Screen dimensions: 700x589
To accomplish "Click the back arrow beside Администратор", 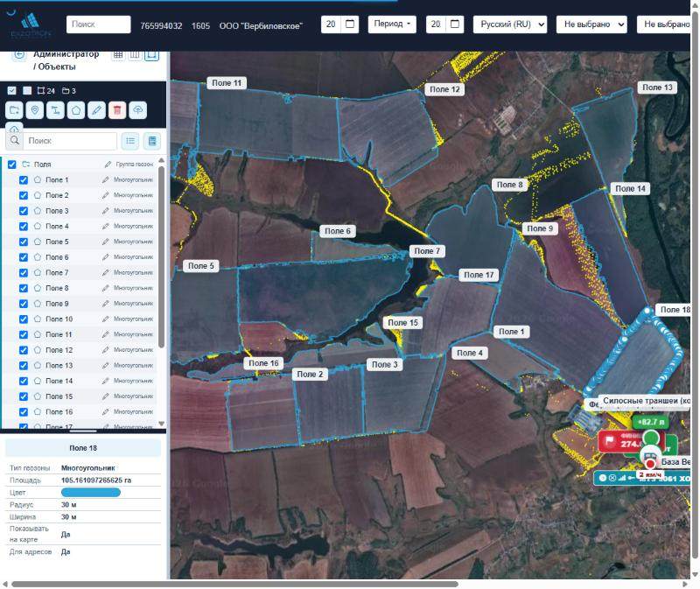I will coord(18,55).
